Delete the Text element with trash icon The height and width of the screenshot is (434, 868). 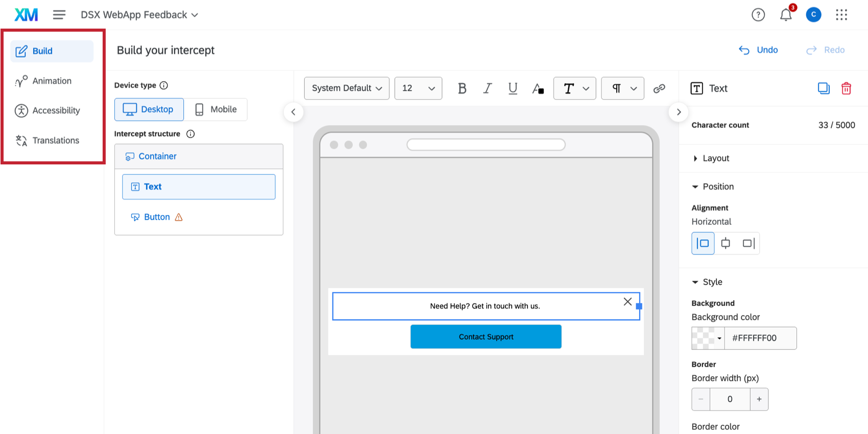[846, 88]
